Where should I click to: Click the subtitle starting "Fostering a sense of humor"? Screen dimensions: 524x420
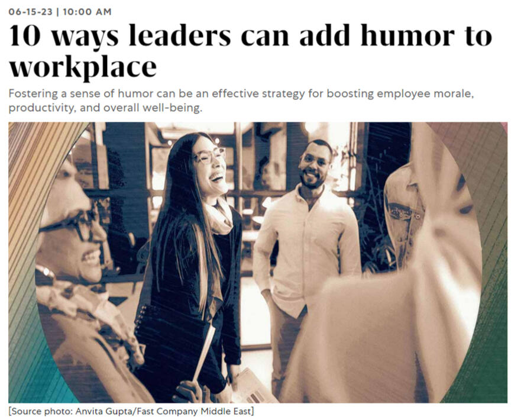pos(241,101)
